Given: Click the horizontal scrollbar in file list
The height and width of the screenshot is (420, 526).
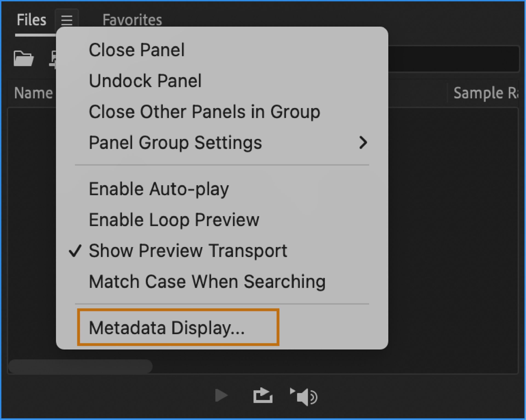Looking at the screenshot, I should point(80,366).
